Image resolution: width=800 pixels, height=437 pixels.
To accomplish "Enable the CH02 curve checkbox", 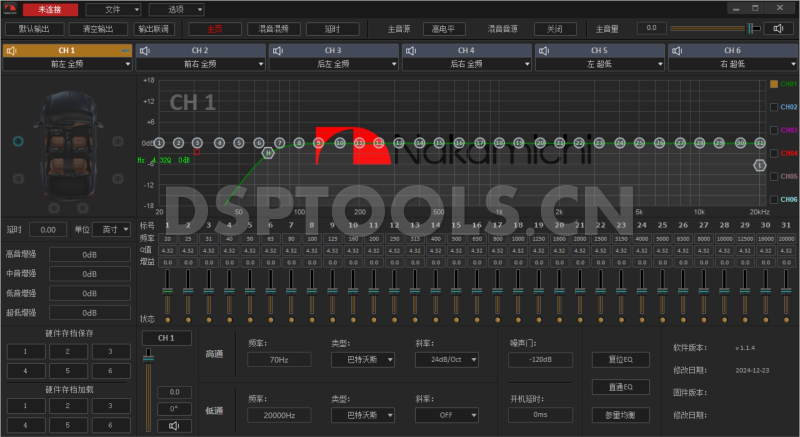I will coord(774,107).
